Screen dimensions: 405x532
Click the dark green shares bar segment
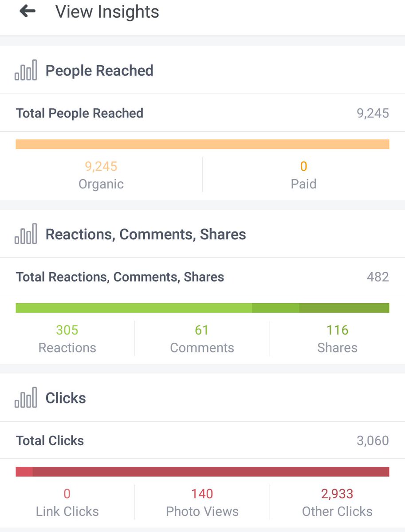click(x=344, y=308)
